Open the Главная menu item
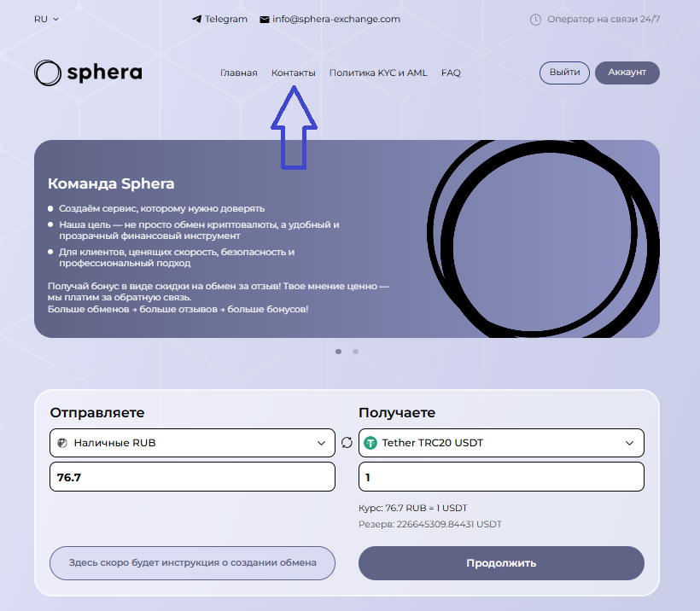The height and width of the screenshot is (611, 700). (x=238, y=73)
